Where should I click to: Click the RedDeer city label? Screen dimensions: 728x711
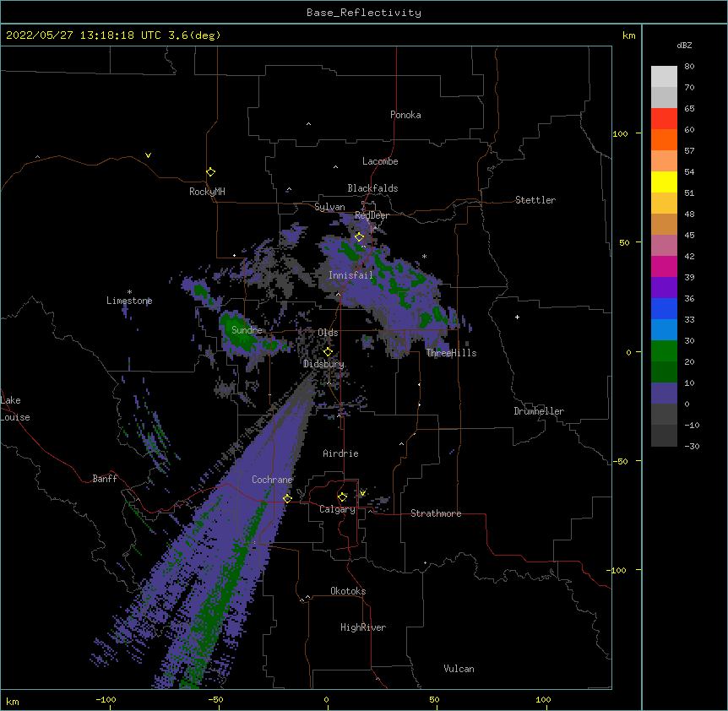pyautogui.click(x=372, y=215)
